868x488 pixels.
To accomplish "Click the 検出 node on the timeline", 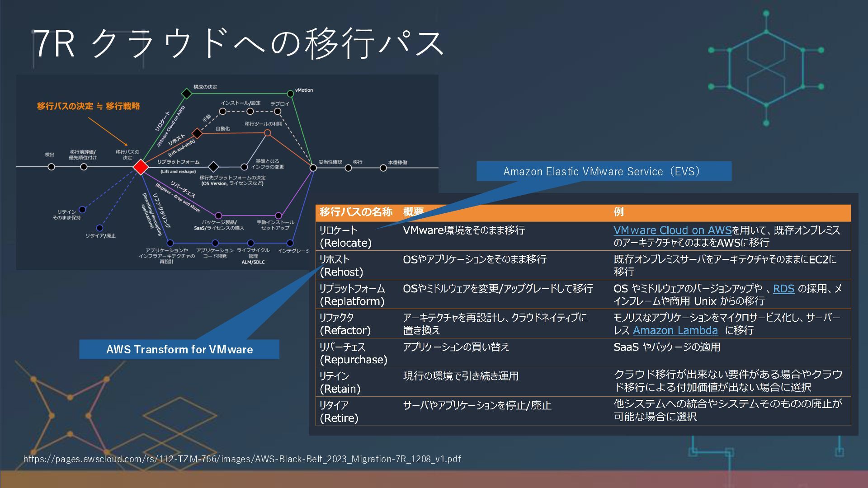I will click(x=51, y=167).
